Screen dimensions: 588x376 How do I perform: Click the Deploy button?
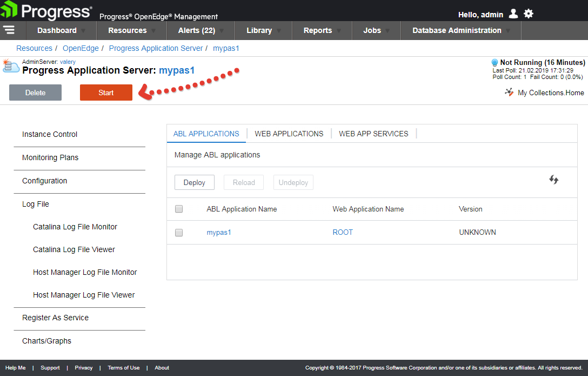point(195,182)
